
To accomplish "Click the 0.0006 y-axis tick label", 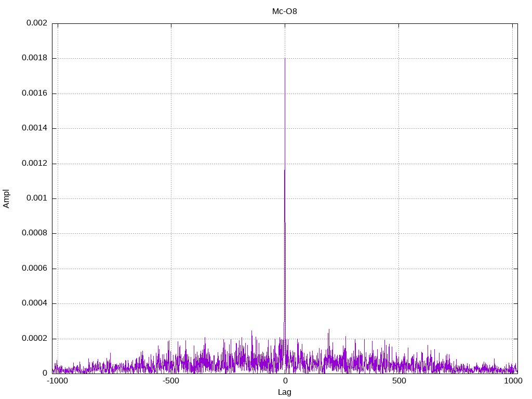I will pos(34,269).
